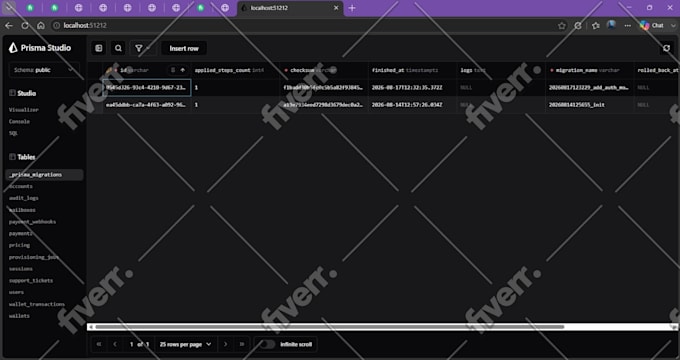The width and height of the screenshot is (680, 360).
Task: Toggle the sidebar panel icon in the toolbar
Action: 99,48
